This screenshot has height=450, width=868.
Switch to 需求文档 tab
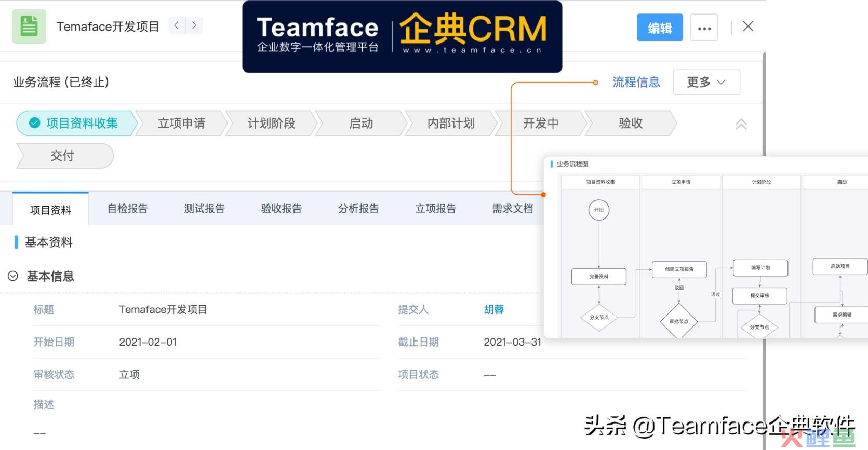tap(513, 209)
